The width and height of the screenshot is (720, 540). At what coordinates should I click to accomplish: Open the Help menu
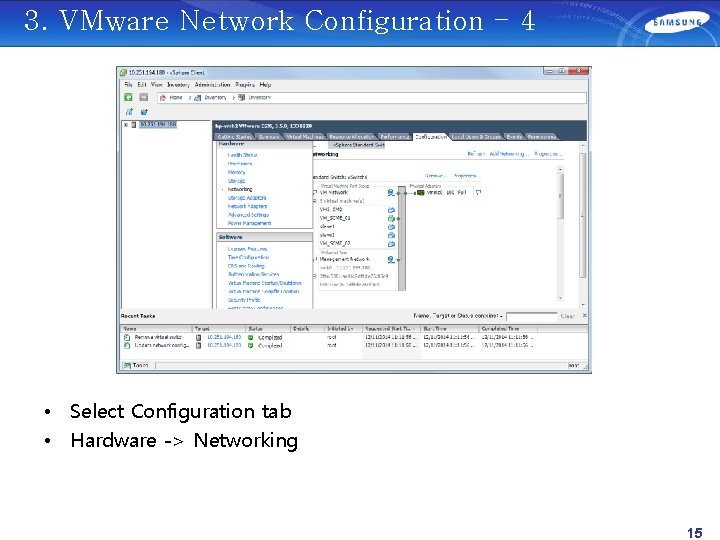point(265,84)
